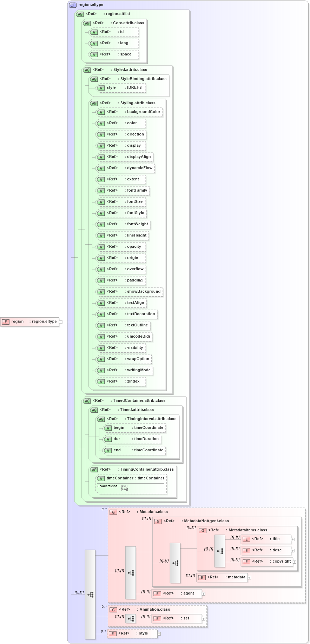The image size is (310, 644).
Task: Expand the copyright element reference
Action: (x=295, y=562)
